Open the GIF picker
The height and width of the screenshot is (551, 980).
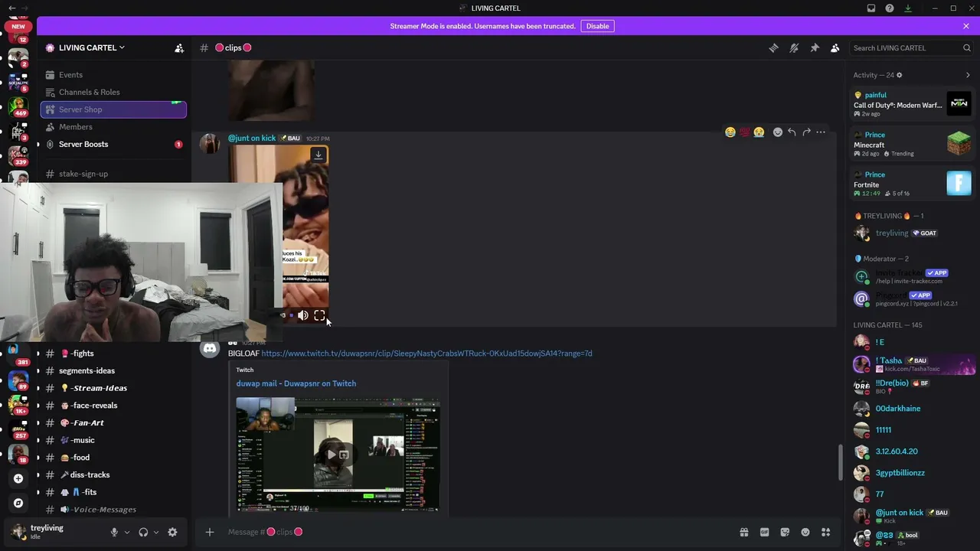pos(764,532)
